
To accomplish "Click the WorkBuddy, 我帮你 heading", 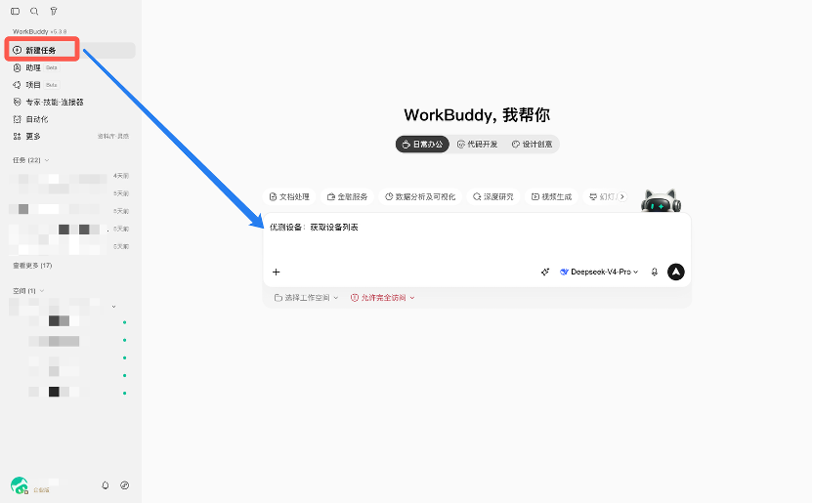I will click(477, 115).
